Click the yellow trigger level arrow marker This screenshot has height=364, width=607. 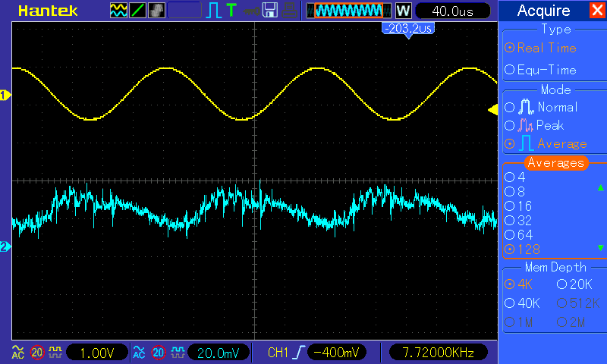[492, 110]
